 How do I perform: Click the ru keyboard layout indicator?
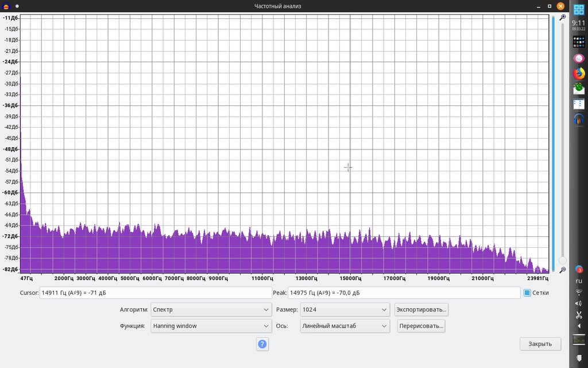click(x=579, y=281)
